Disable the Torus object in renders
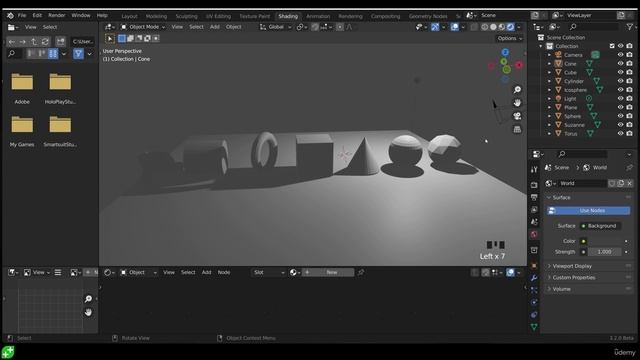This screenshot has height=360, width=640. coord(629,133)
